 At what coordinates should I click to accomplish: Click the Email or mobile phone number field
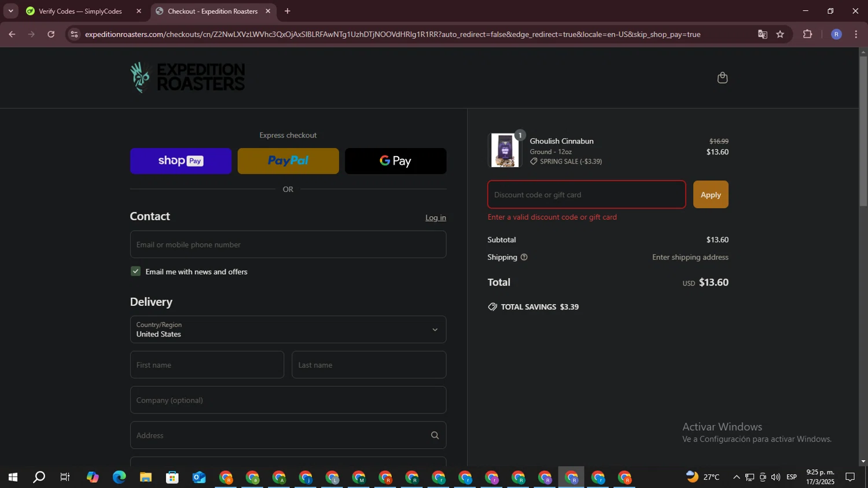click(x=288, y=245)
